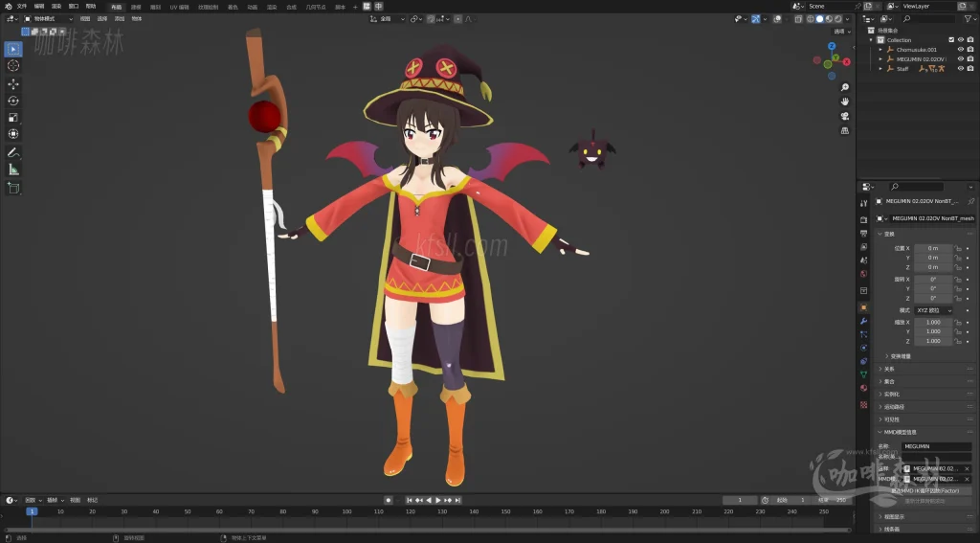Add a new workspace with plus button
The width and height of the screenshot is (980, 543).
(x=355, y=7)
